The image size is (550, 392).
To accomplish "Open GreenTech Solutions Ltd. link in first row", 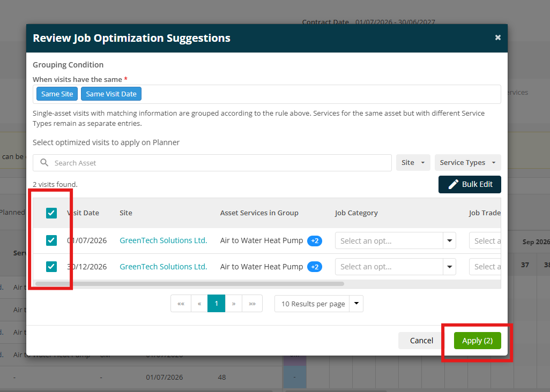I will [163, 240].
